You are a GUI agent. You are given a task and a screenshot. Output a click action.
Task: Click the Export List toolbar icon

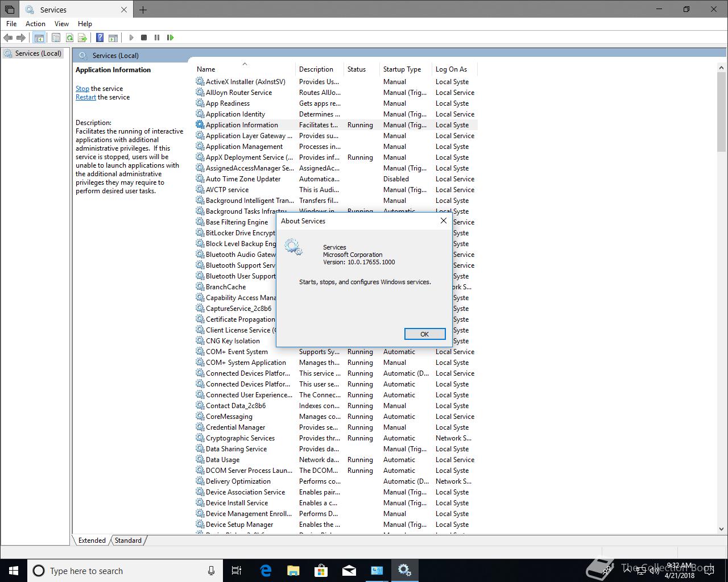[82, 38]
